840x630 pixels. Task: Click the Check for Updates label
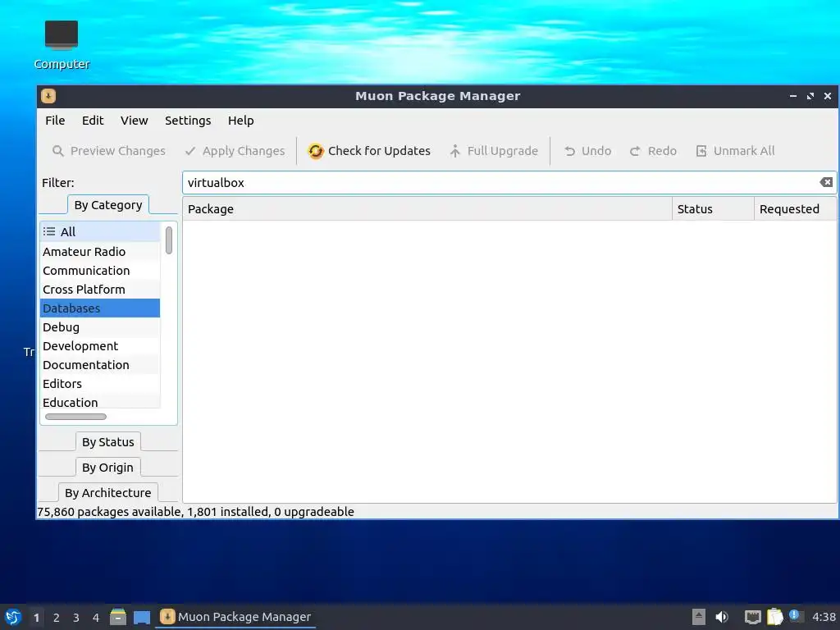pos(379,151)
